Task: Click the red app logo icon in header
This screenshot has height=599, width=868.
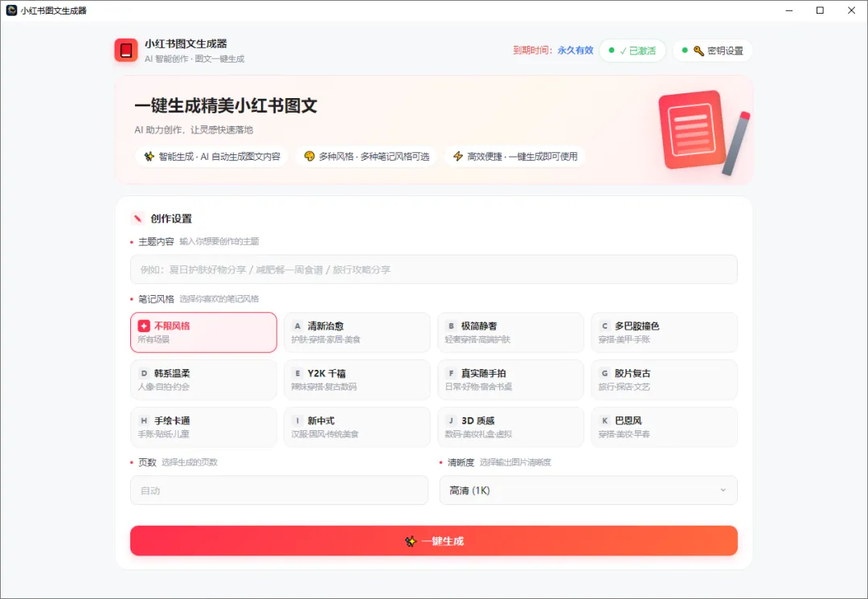Action: click(125, 51)
